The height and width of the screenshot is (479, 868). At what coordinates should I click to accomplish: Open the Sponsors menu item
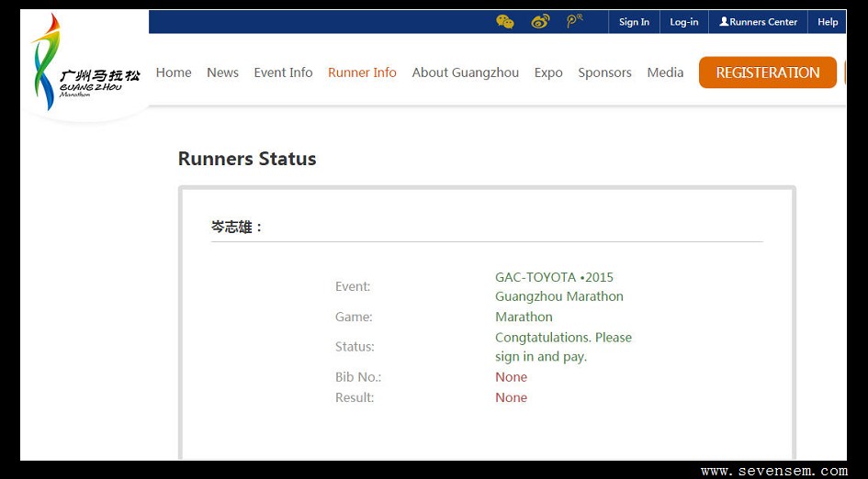click(x=605, y=73)
